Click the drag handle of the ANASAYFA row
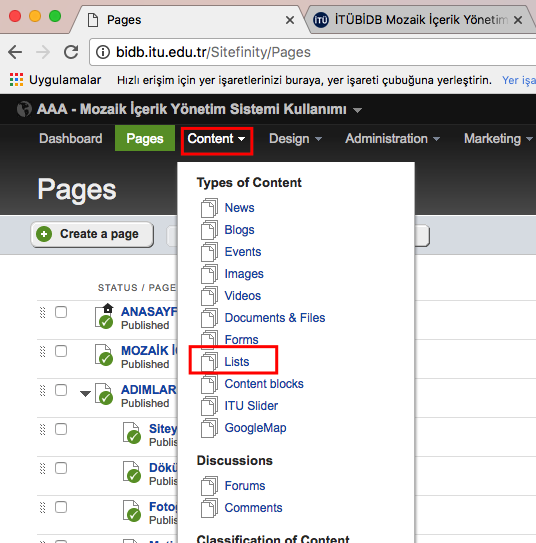The height and width of the screenshot is (543, 536). (x=43, y=312)
